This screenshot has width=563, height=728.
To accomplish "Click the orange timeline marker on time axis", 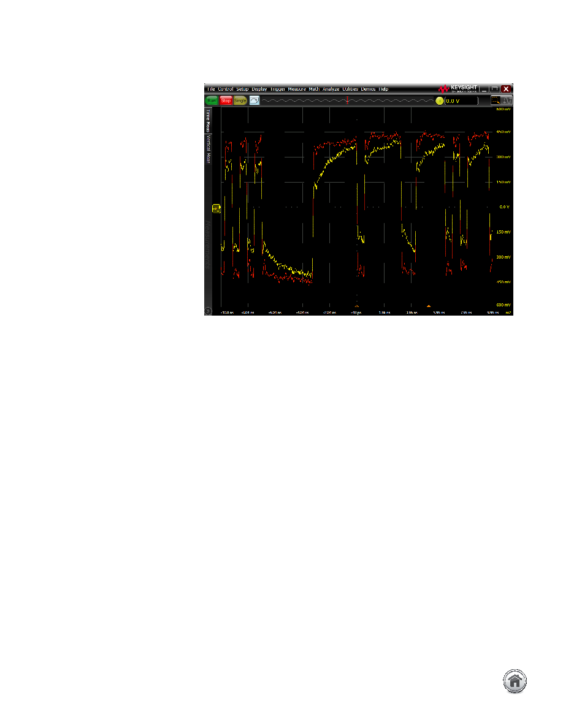I will (429, 306).
